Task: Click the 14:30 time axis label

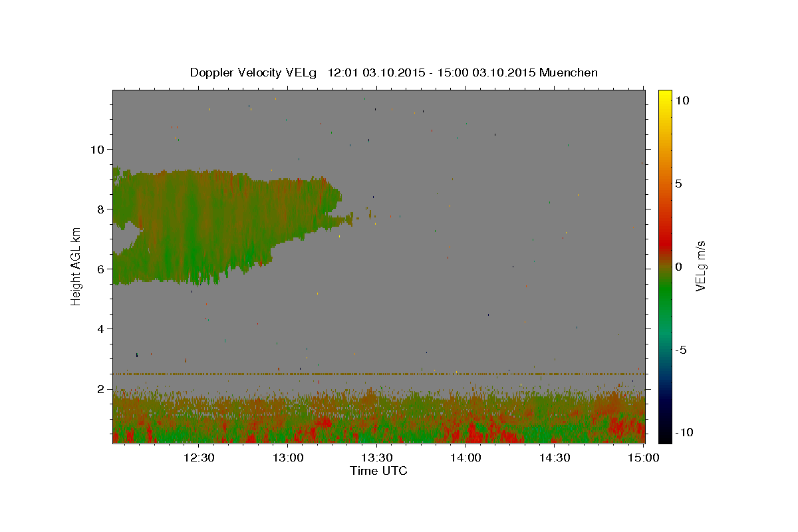Action: (x=555, y=458)
